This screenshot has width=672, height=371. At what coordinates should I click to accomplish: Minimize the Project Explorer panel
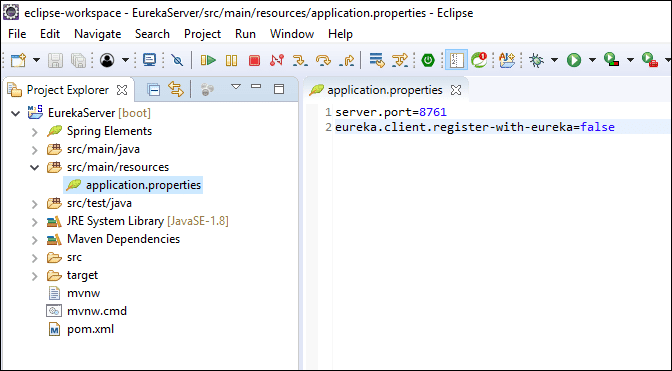coord(256,87)
